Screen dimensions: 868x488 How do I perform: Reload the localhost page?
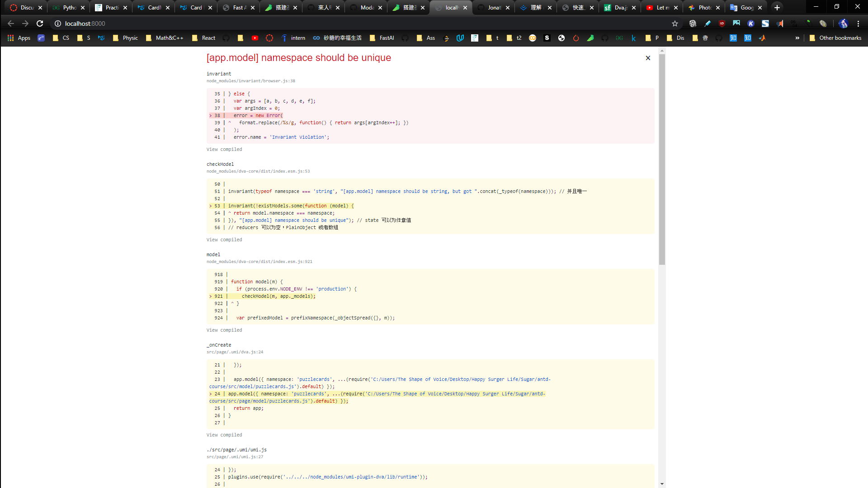40,23
